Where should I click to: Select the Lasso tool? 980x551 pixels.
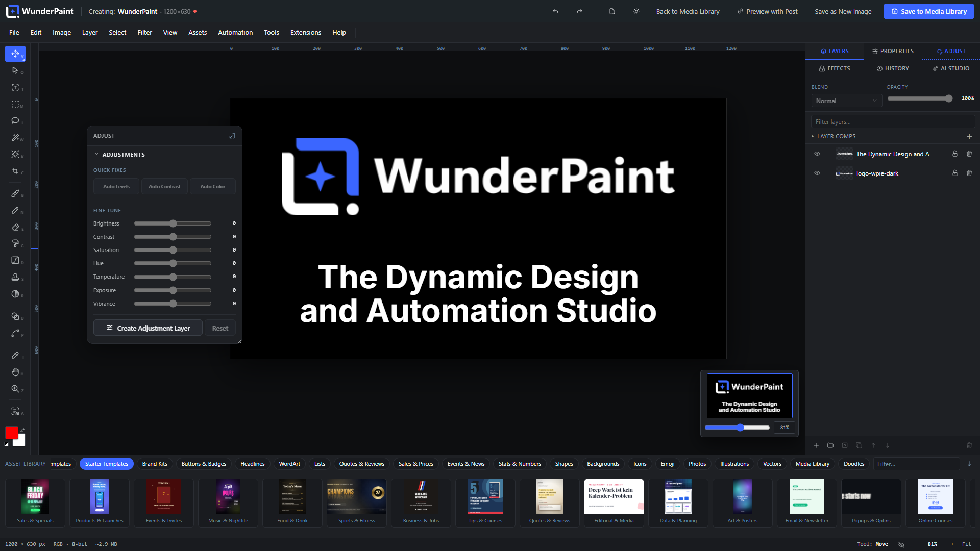15,121
